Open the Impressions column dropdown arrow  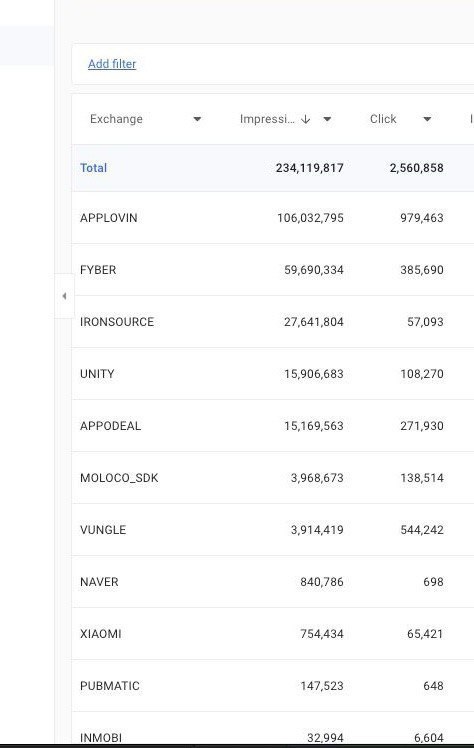pos(327,119)
